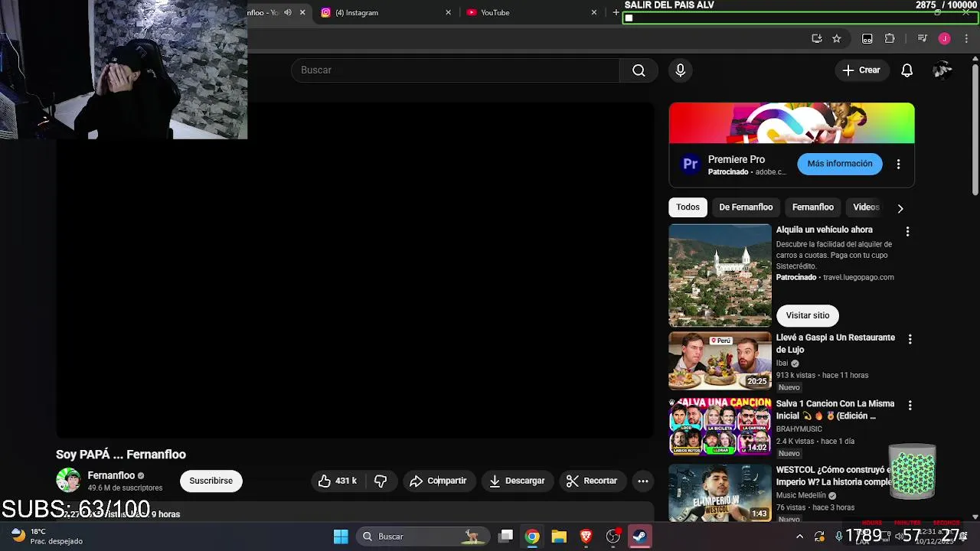Click the Ibai channel name
This screenshot has height=551, width=980.
[x=782, y=364]
